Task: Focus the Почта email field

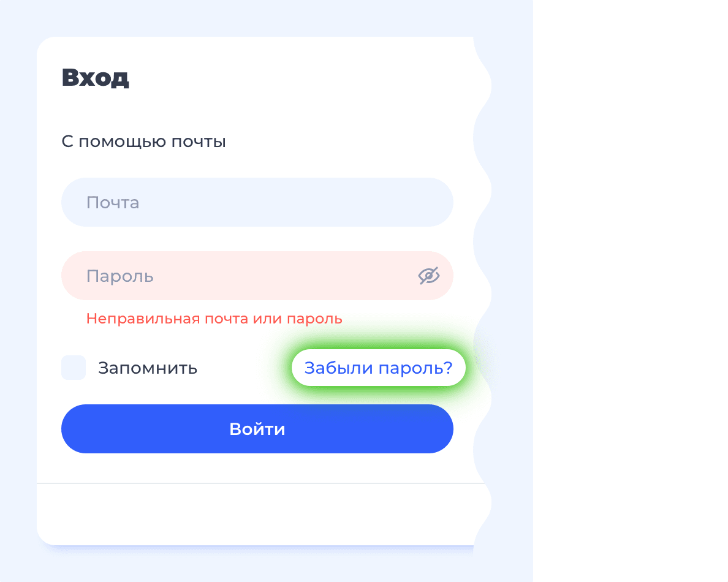Action: click(x=257, y=202)
